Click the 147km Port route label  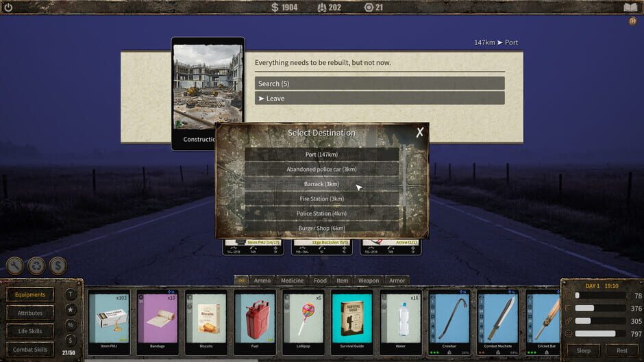click(496, 42)
